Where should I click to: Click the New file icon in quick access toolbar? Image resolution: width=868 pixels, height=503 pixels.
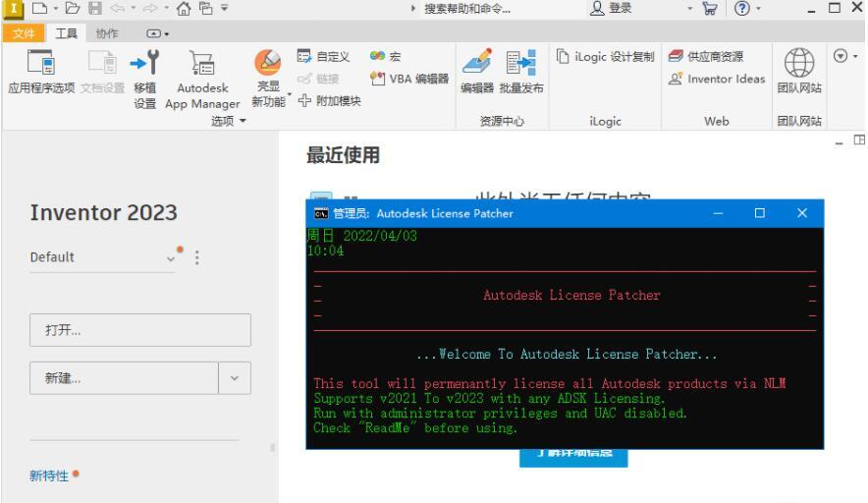pyautogui.click(x=39, y=8)
